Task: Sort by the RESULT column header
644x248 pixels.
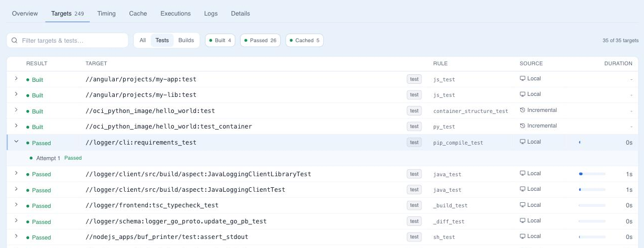Action: (37, 64)
